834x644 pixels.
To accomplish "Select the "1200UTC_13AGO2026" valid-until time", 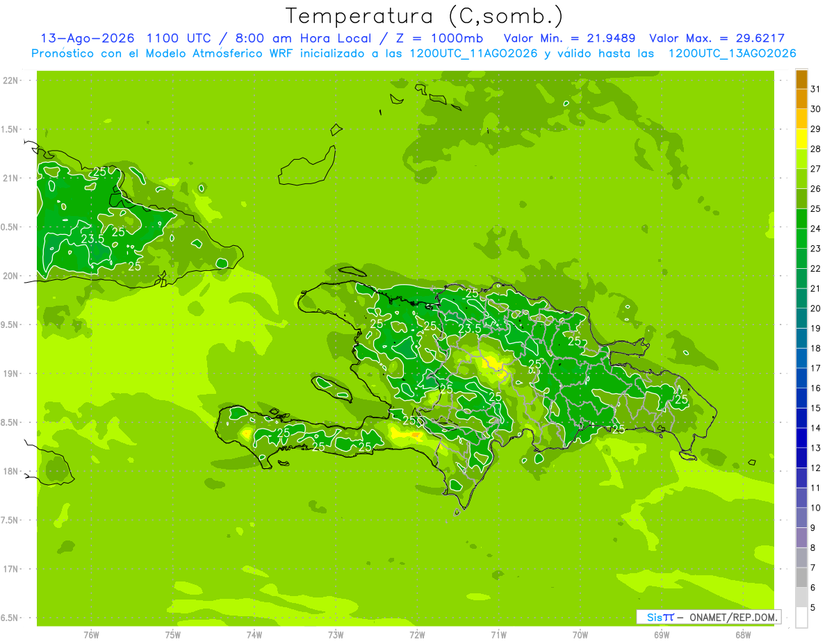I will [732, 53].
